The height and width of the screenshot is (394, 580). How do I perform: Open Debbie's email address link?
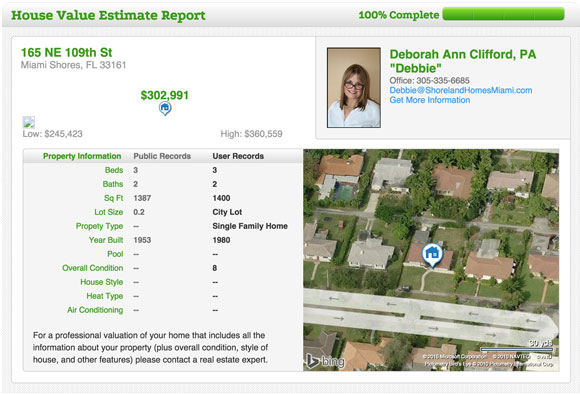[x=461, y=90]
